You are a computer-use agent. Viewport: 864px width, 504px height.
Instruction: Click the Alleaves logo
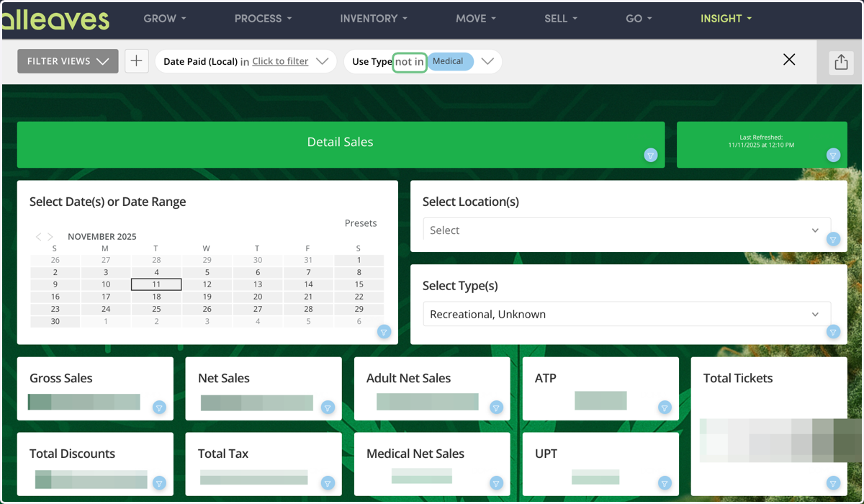[55, 19]
